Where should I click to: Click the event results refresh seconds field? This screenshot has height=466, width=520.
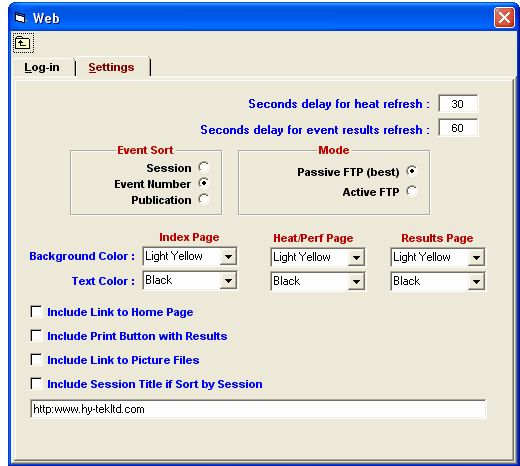[458, 128]
